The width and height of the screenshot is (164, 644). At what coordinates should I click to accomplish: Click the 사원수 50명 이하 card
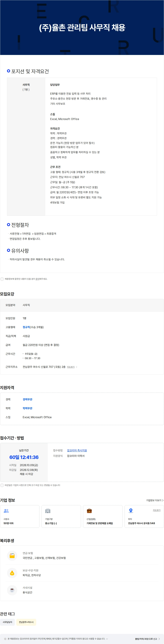20,516
